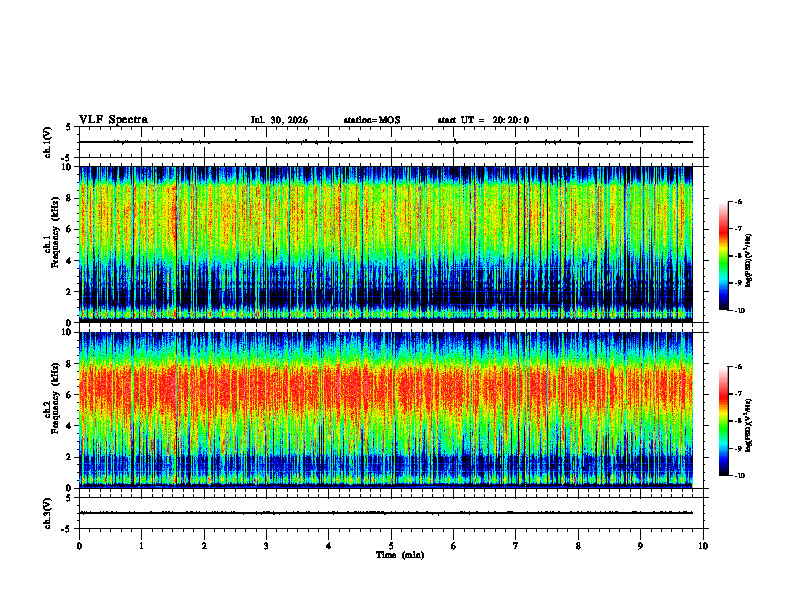Click time axis tick label "3"
The image size is (792, 612).
pyautogui.click(x=266, y=546)
